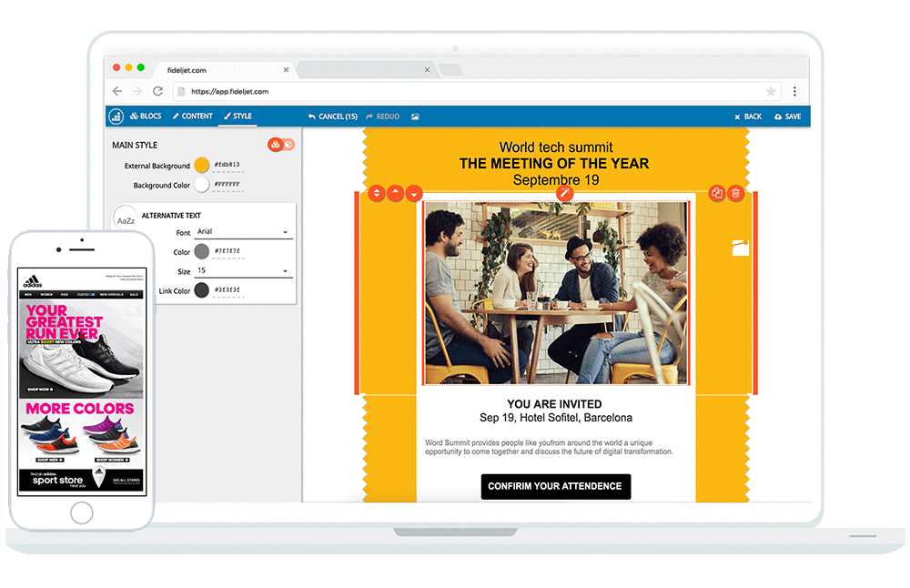This screenshot has width=910, height=588.
Task: Duplicate the block with copy icon
Action: 717,193
